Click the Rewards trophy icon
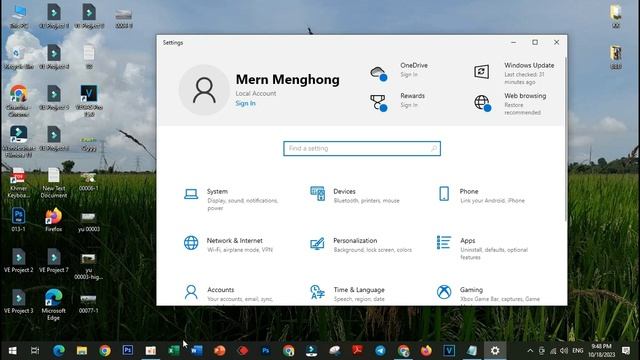This screenshot has width=640, height=360. coord(378,102)
